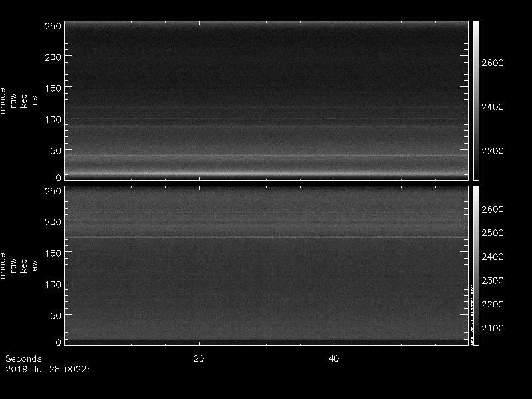
Task: Click the '20' seconds tick label
Action: click(199, 358)
